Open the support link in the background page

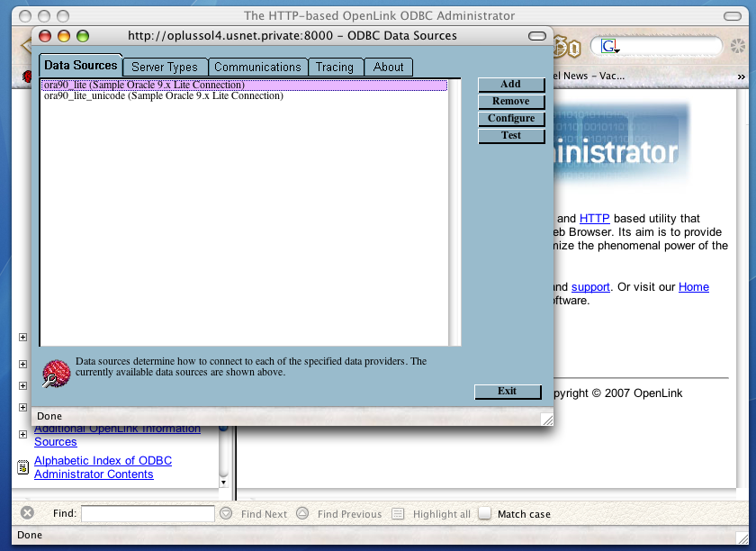pyautogui.click(x=590, y=287)
